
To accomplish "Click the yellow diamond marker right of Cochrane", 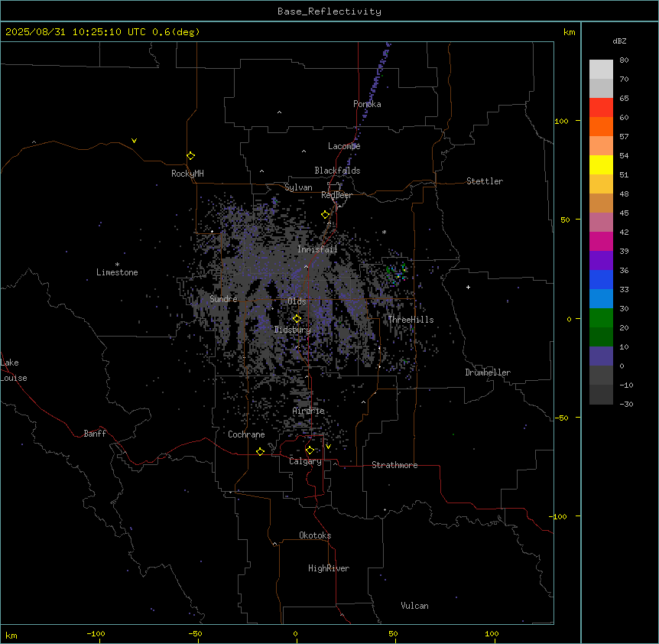I will tap(260, 451).
